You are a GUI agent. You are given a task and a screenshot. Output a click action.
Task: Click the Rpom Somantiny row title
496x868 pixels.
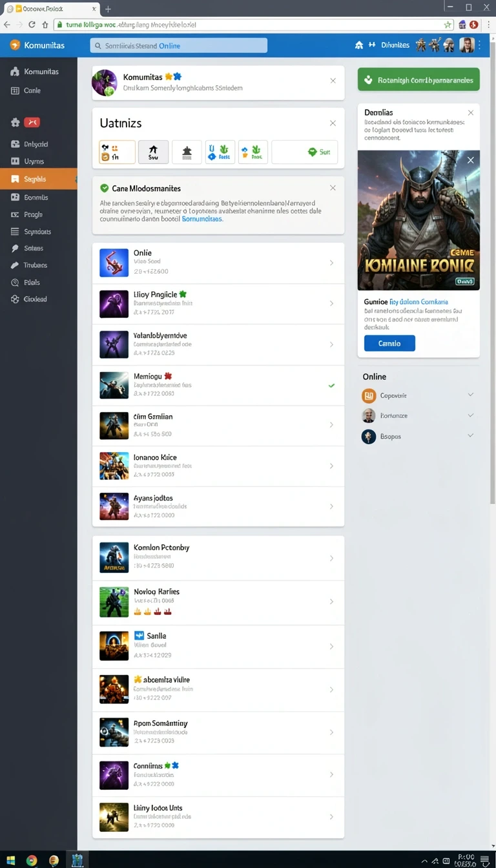tap(160, 723)
